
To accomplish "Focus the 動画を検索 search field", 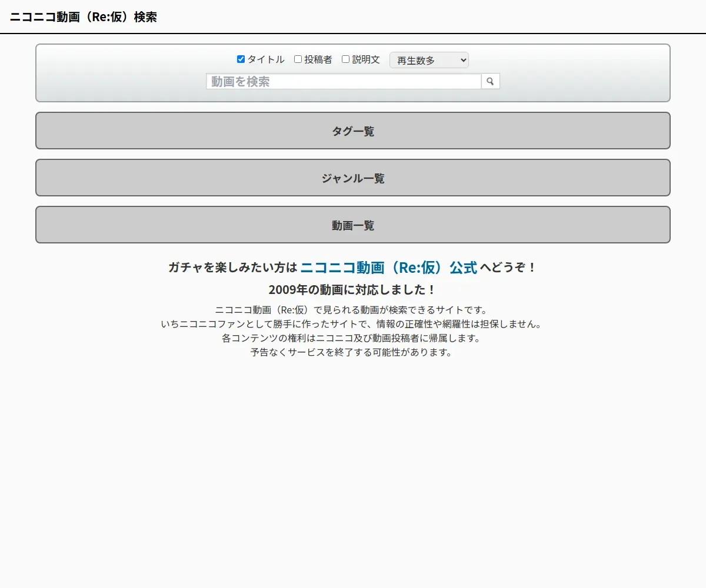I will point(344,82).
